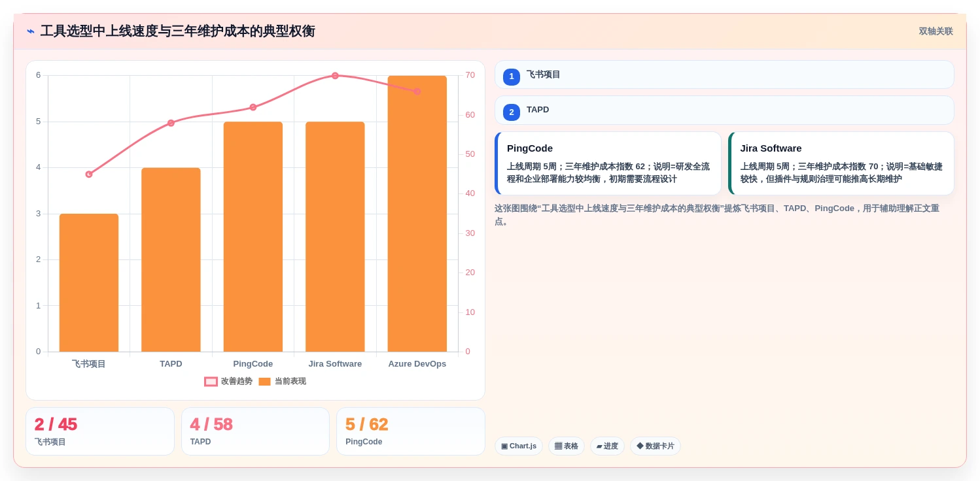Click the number 1 badge for 飞书项目
The height and width of the screenshot is (481, 980).
[x=512, y=76]
